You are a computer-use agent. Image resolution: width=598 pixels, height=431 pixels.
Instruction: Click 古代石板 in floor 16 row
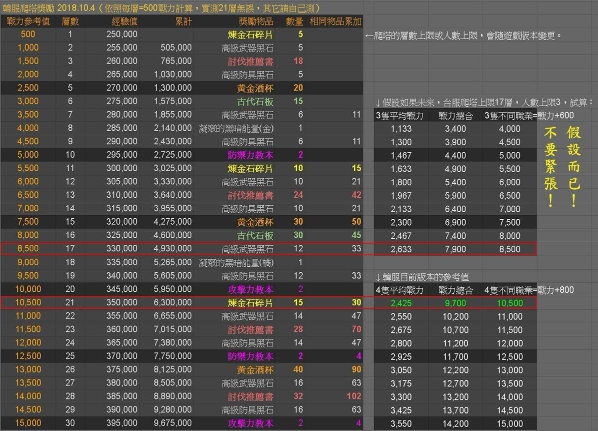point(255,235)
